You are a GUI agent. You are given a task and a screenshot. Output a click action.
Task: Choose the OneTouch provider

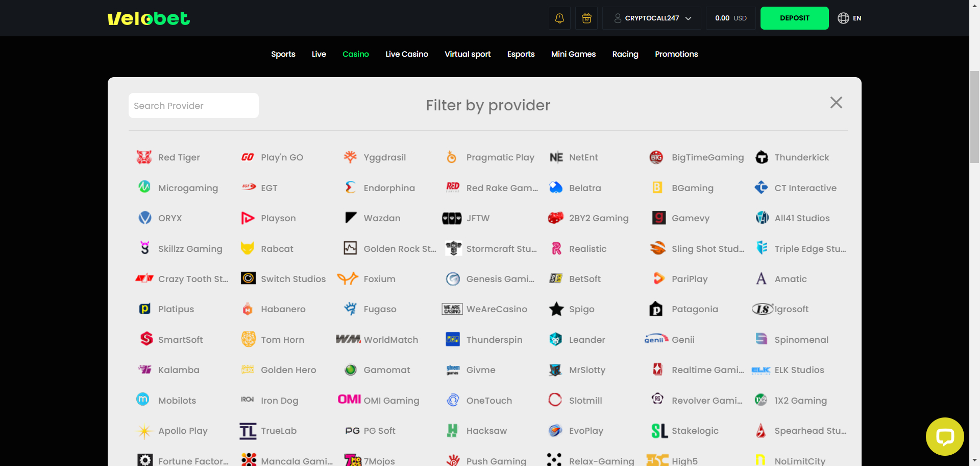(480, 401)
